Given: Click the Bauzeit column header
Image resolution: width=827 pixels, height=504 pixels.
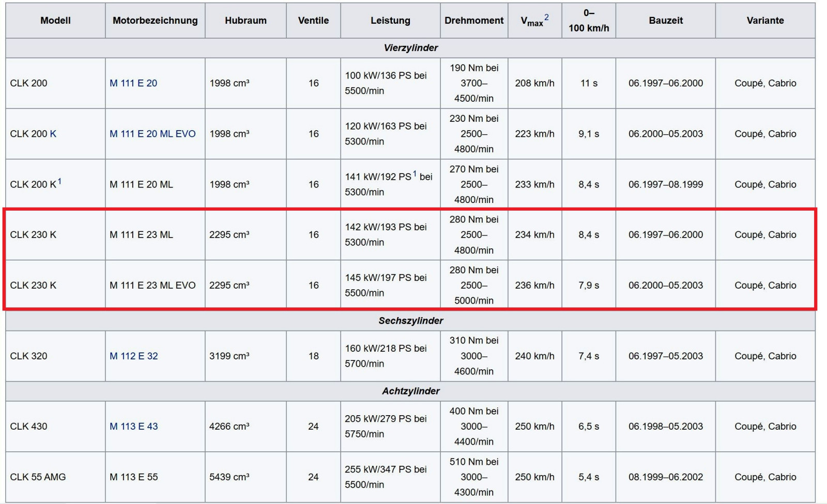Looking at the screenshot, I should pos(666,21).
